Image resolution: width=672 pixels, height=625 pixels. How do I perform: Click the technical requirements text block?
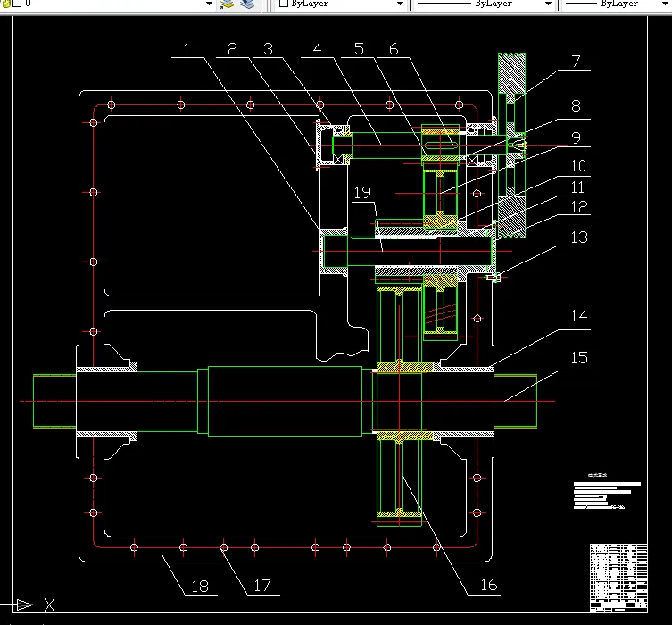coord(607,492)
